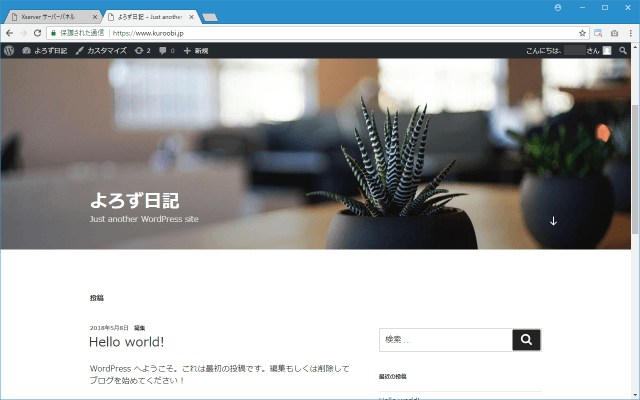Click the 保護された通信 secure label
The width and height of the screenshot is (640, 400).
click(82, 33)
